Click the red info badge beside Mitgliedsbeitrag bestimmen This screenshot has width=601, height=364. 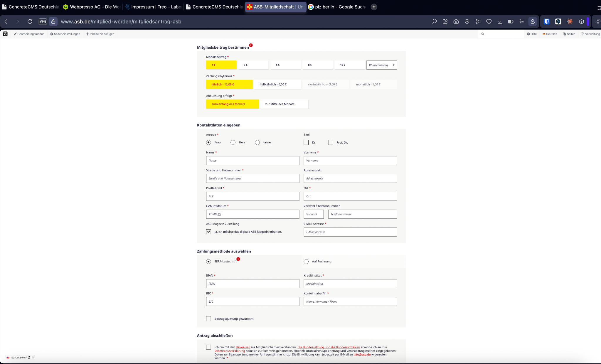[251, 45]
